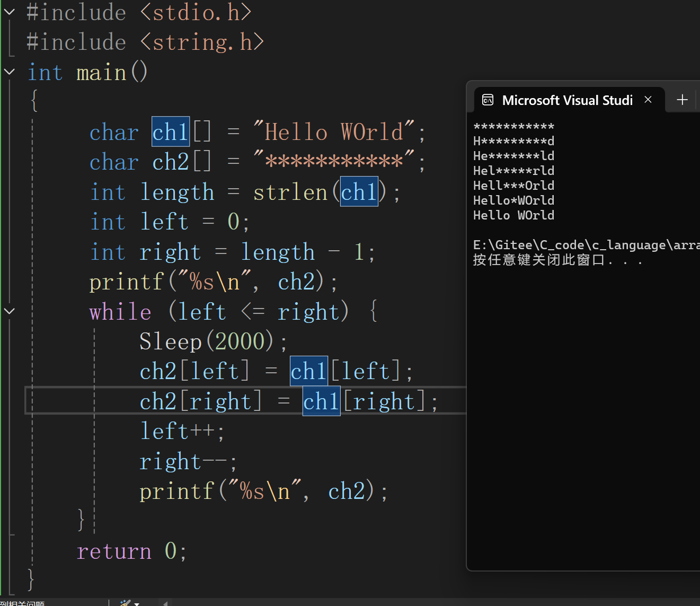
Task: Click console output line "Hel*****rld"
Action: 513,171
